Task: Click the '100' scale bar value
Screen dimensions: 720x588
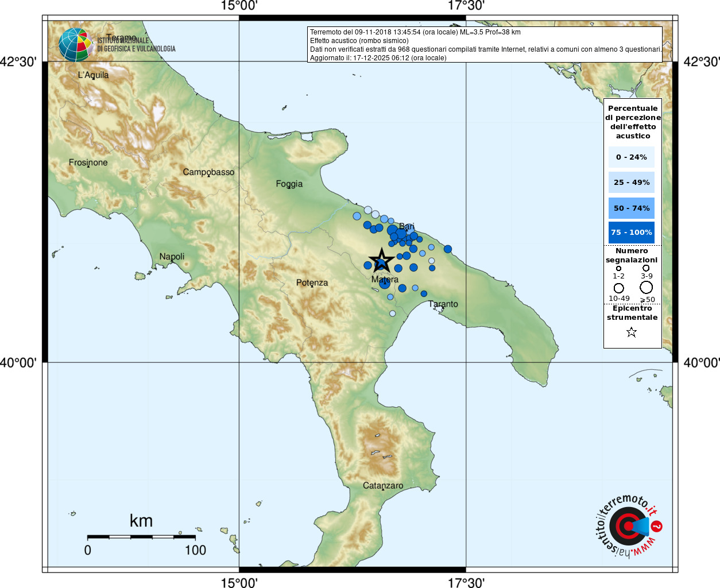Action: [x=195, y=550]
